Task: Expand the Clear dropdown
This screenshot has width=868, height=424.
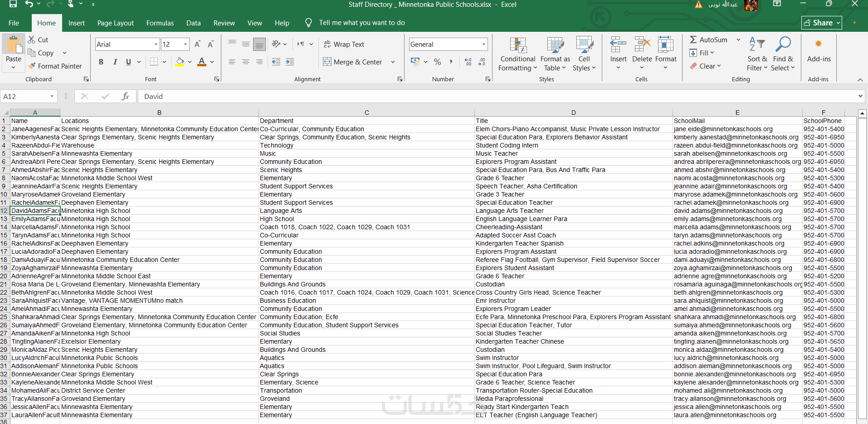Action: coord(719,66)
